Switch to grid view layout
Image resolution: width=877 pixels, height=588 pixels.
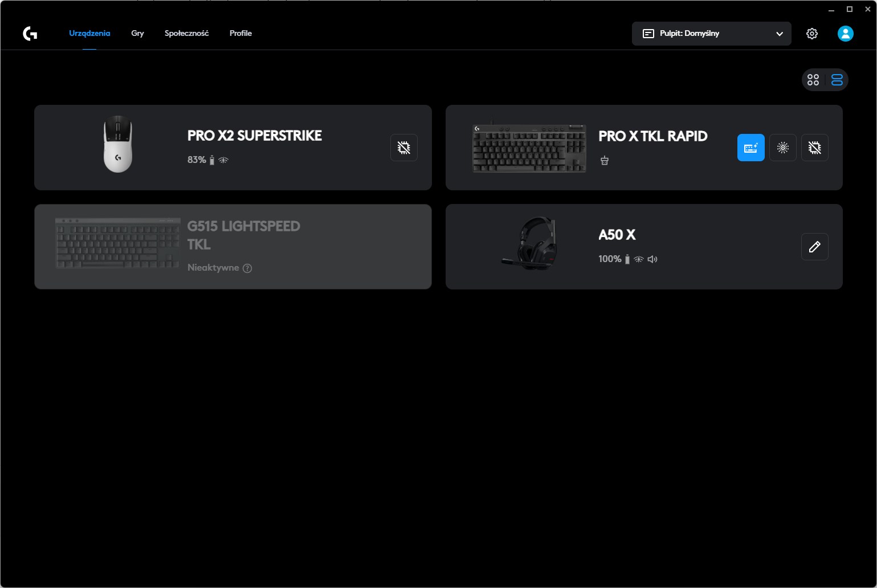pyautogui.click(x=813, y=80)
